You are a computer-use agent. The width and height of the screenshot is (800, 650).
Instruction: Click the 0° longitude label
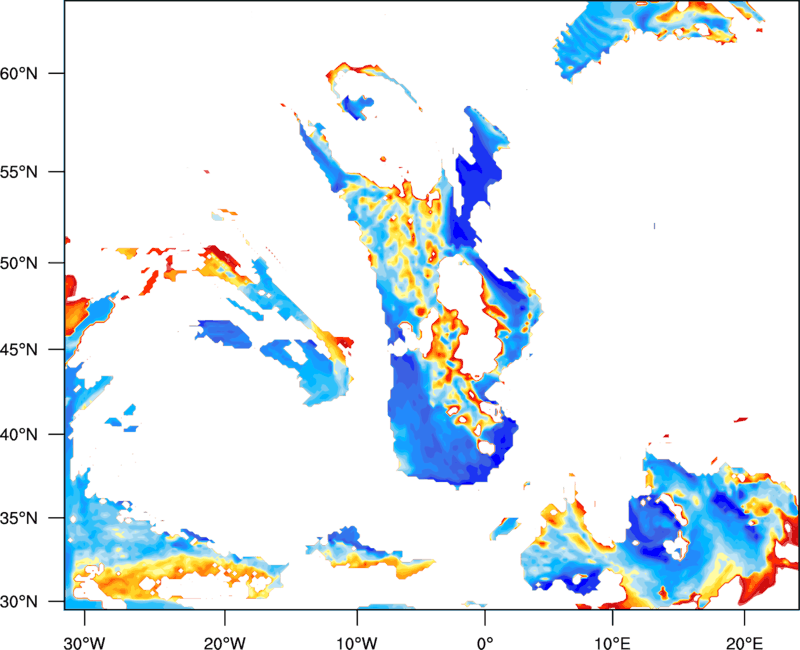(485, 643)
